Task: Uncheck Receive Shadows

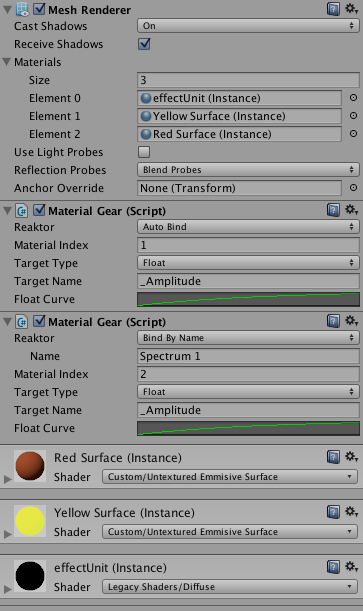Action: [x=144, y=44]
